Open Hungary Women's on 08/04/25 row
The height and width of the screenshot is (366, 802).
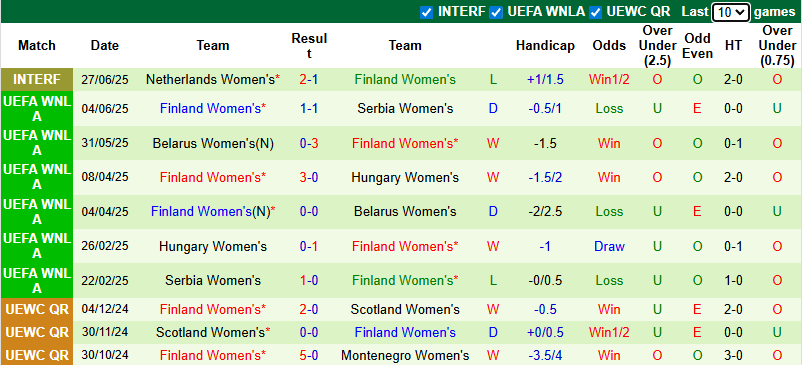405,177
